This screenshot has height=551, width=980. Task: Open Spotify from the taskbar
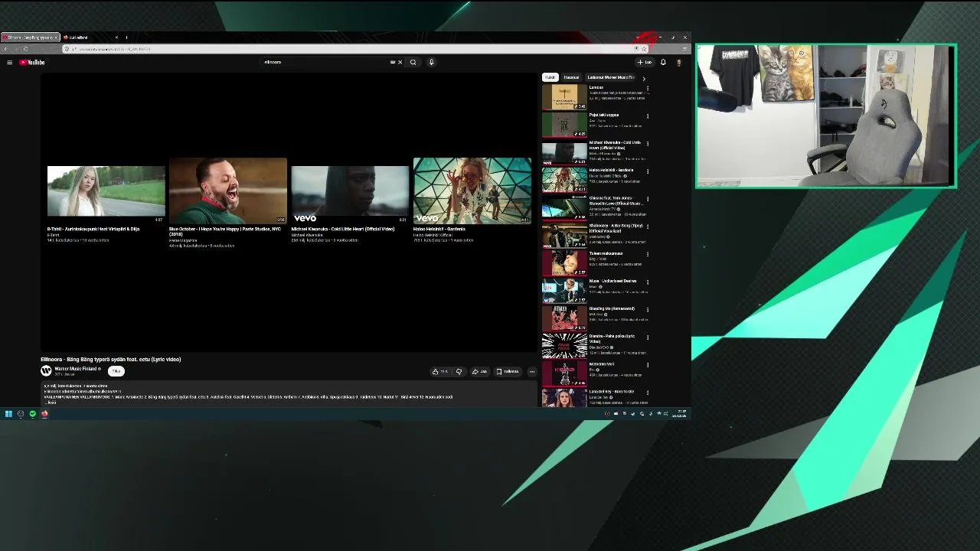click(x=32, y=414)
